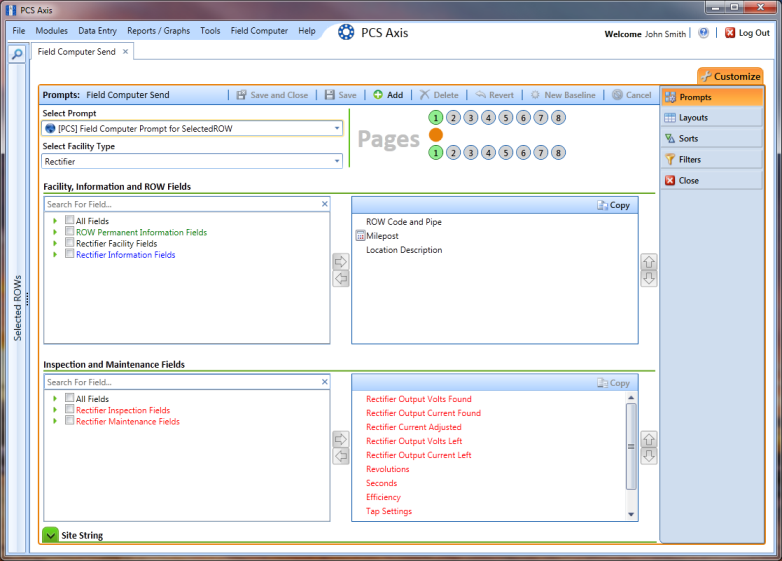Click the Revert toolbar button
Viewport: 782px width, 561px height.
[x=494, y=95]
